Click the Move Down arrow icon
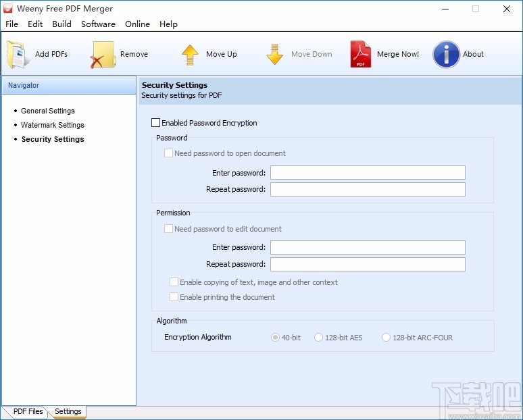 (274, 54)
